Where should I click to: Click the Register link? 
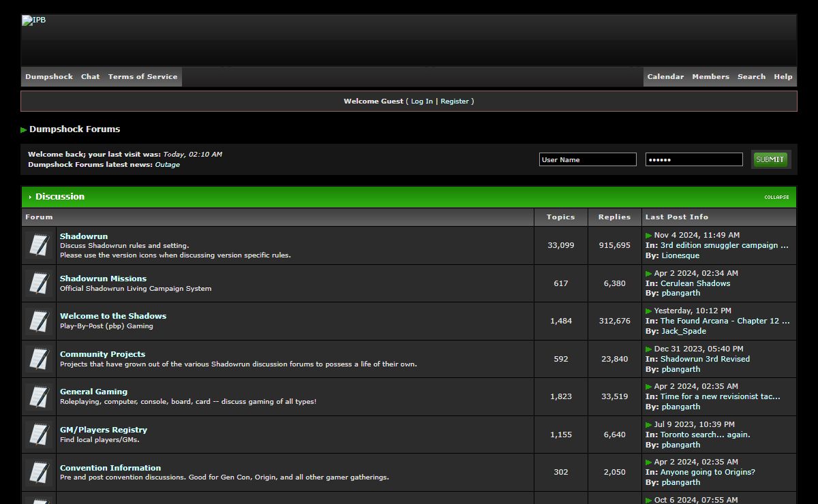point(455,101)
